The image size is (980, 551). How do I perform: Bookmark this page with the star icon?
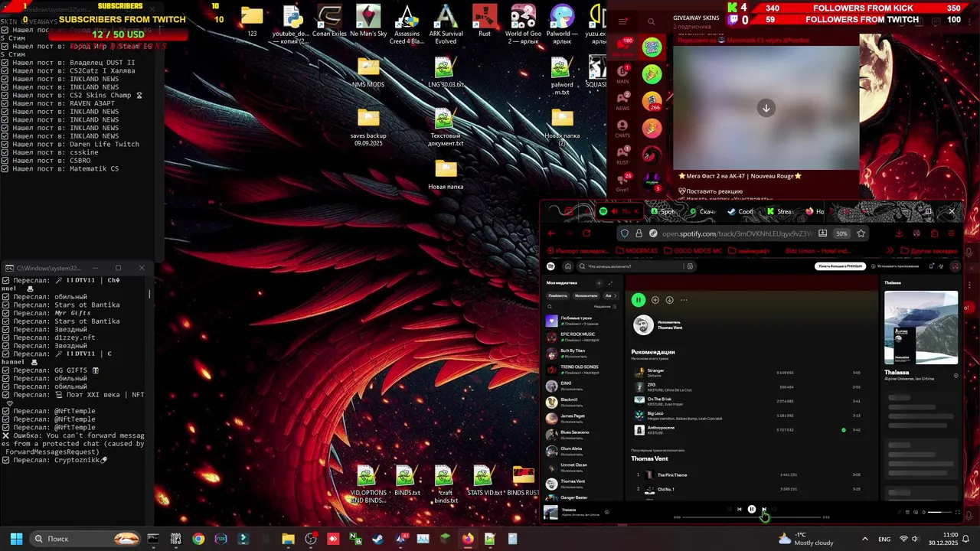861,233
